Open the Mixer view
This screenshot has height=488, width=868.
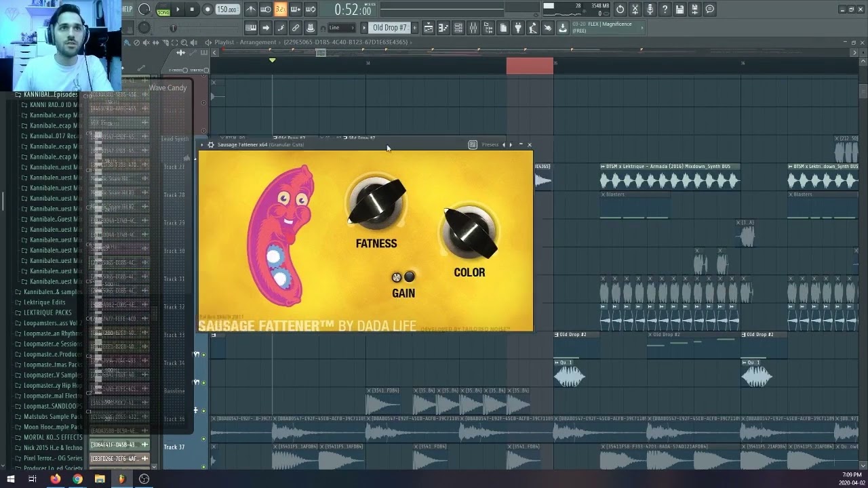point(473,28)
